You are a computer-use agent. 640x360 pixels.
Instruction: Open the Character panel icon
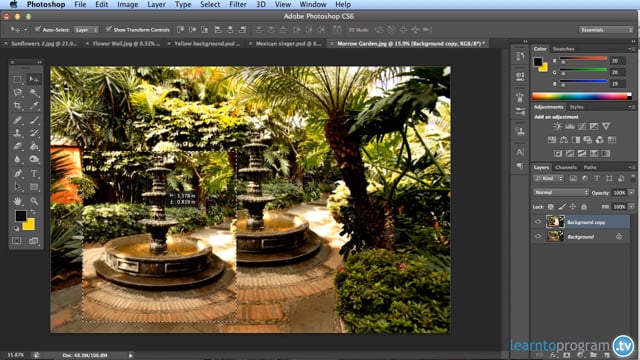pyautogui.click(x=520, y=152)
